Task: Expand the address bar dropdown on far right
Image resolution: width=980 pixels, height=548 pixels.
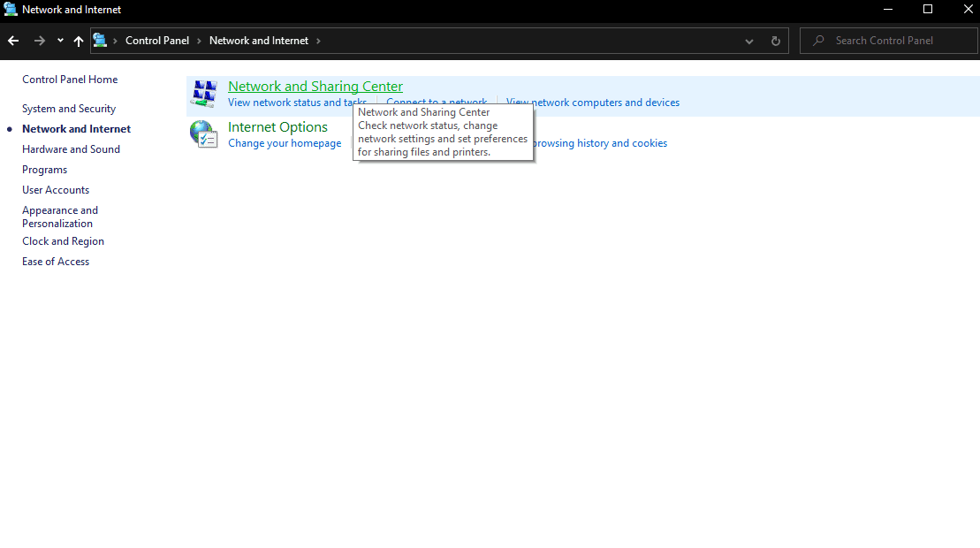Action: pos(748,40)
